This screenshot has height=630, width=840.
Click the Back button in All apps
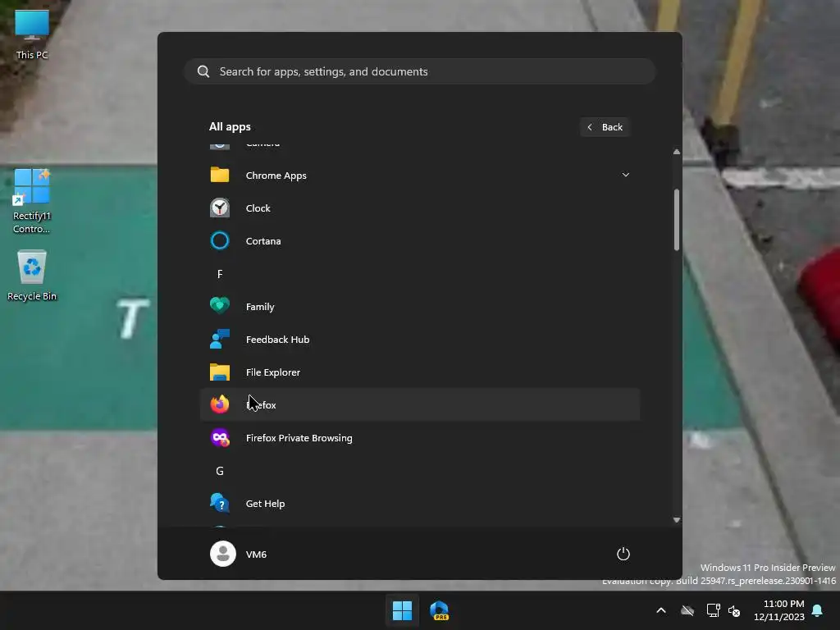tap(605, 127)
